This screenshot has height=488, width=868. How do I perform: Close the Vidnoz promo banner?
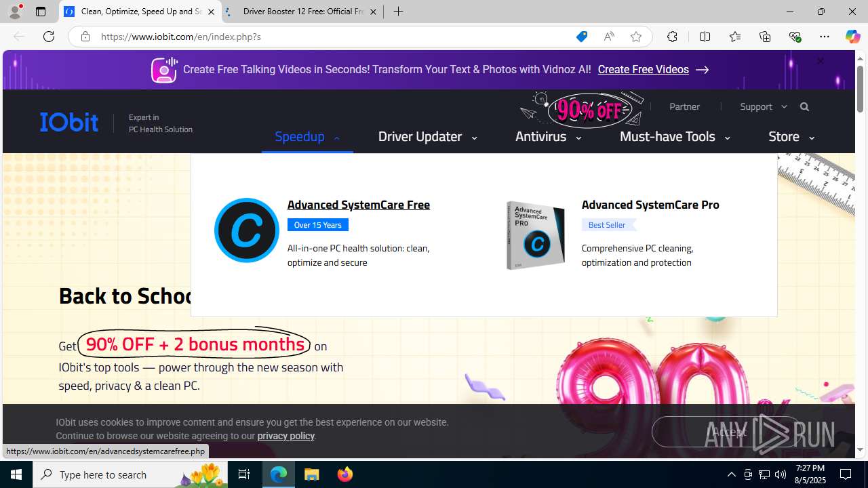pyautogui.click(x=820, y=61)
